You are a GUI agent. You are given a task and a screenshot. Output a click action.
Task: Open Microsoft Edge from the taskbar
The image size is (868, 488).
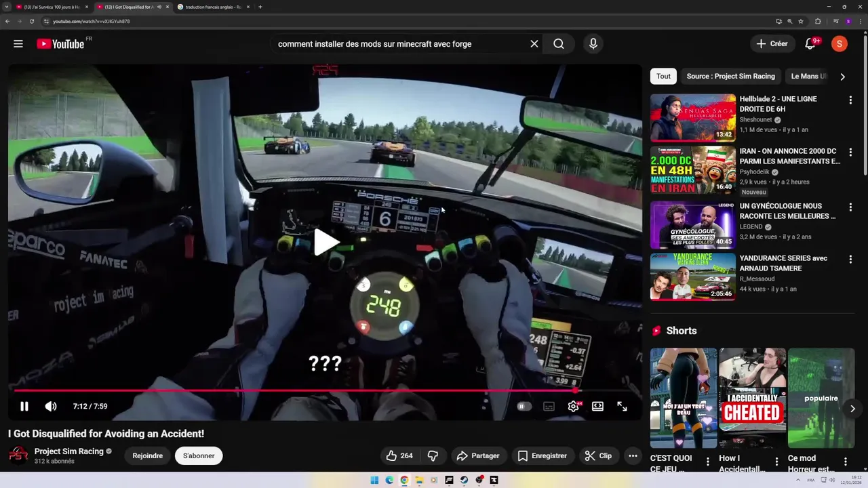click(389, 480)
